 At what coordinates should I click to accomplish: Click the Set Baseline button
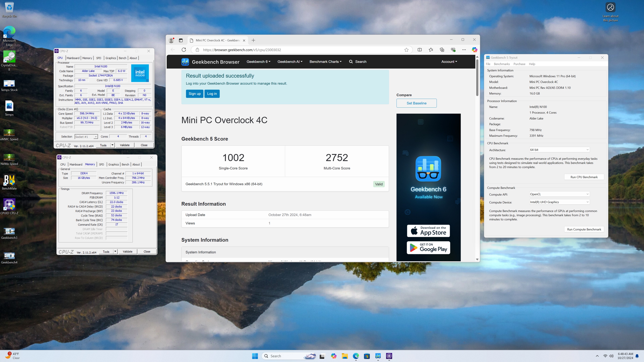tap(416, 103)
